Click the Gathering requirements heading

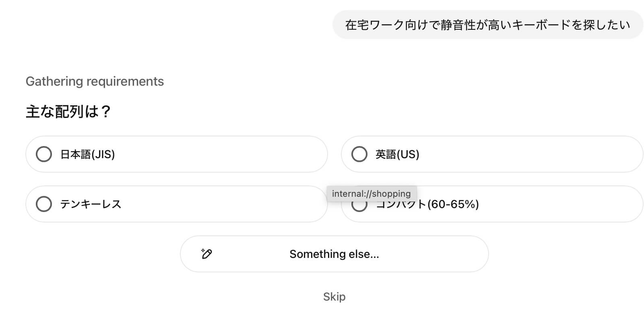point(95,81)
